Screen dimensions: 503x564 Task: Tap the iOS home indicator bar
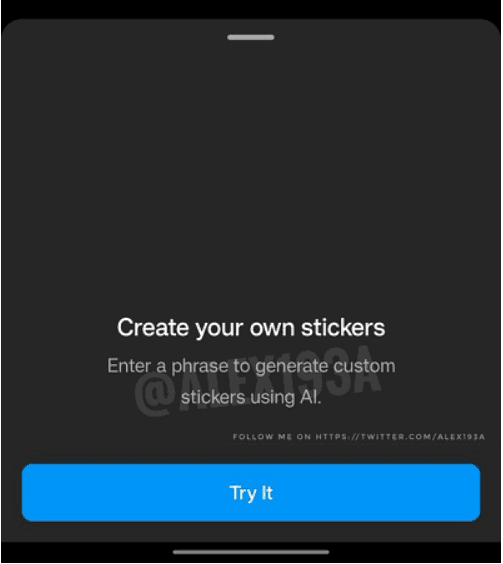point(251,552)
